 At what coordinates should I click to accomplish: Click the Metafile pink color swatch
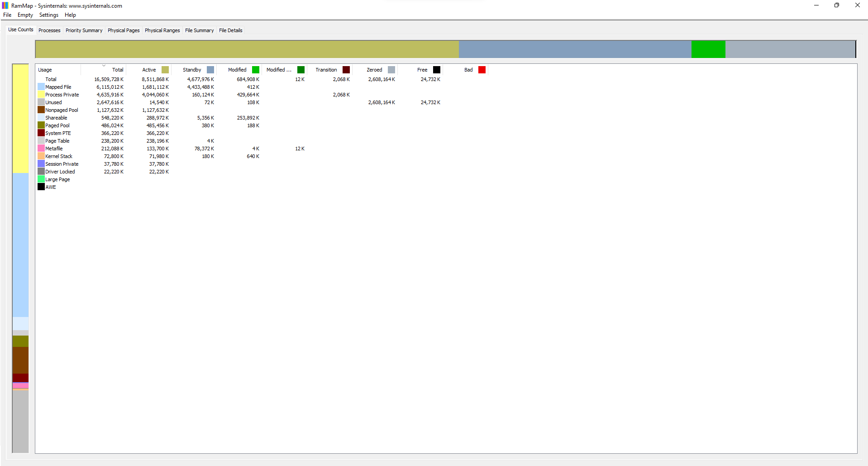[41, 148]
